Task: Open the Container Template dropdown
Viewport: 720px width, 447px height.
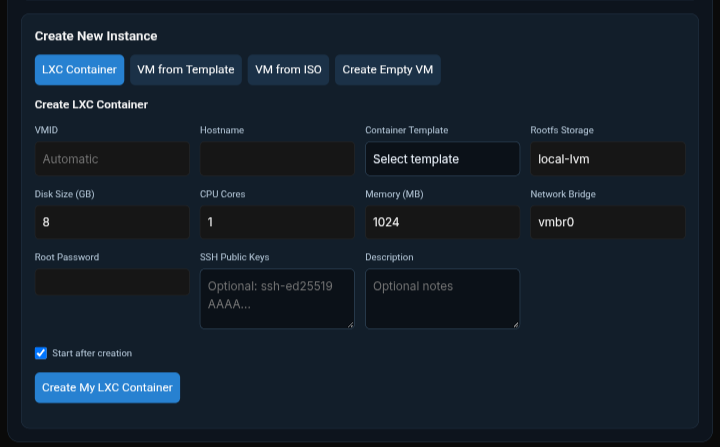Action: point(443,159)
